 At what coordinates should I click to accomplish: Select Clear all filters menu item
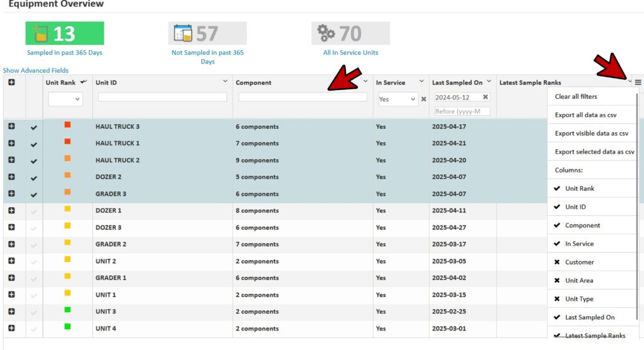pos(576,96)
